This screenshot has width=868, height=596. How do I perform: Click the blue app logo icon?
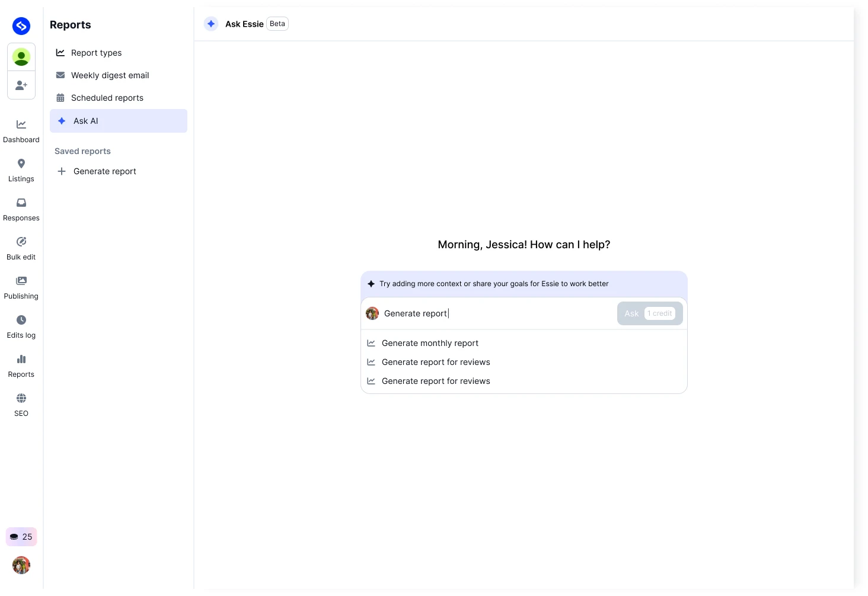point(21,26)
